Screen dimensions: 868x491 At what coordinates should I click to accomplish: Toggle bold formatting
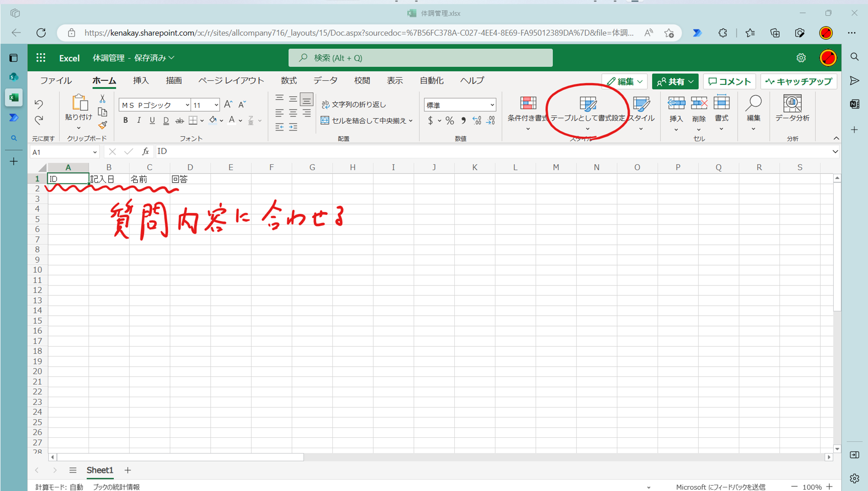pyautogui.click(x=126, y=121)
